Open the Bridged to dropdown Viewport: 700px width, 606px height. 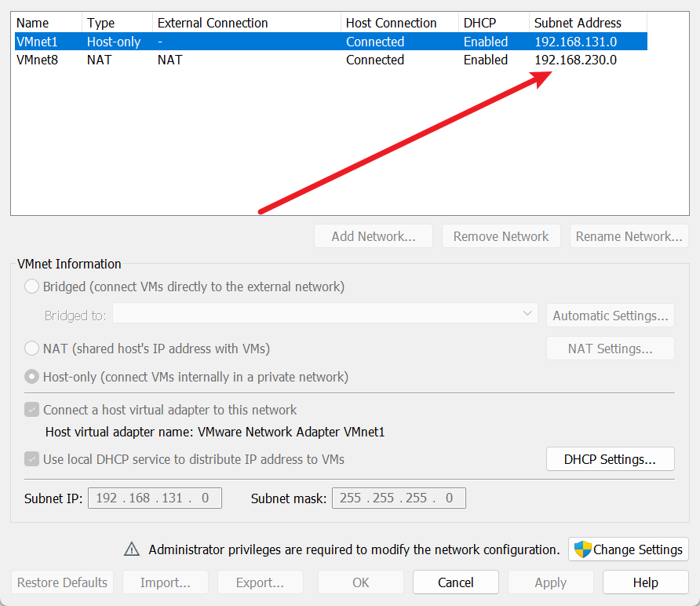coord(325,313)
